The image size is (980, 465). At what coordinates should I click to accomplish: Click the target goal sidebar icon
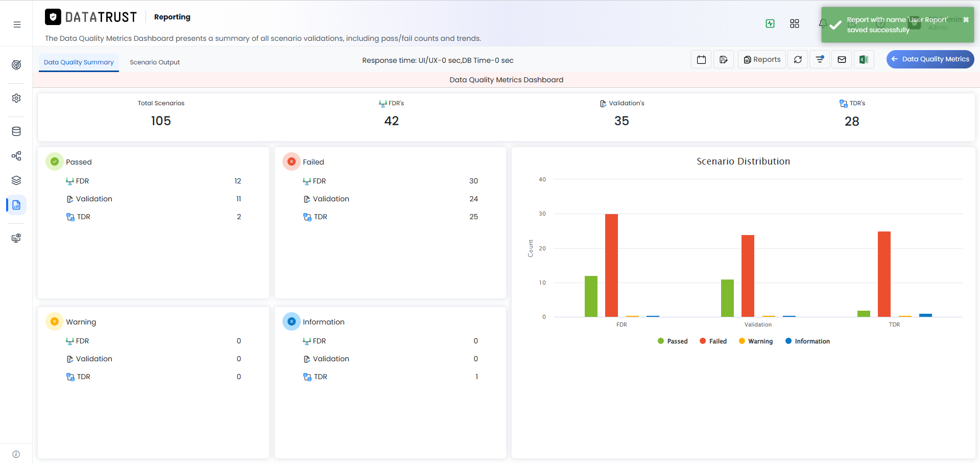[x=16, y=65]
